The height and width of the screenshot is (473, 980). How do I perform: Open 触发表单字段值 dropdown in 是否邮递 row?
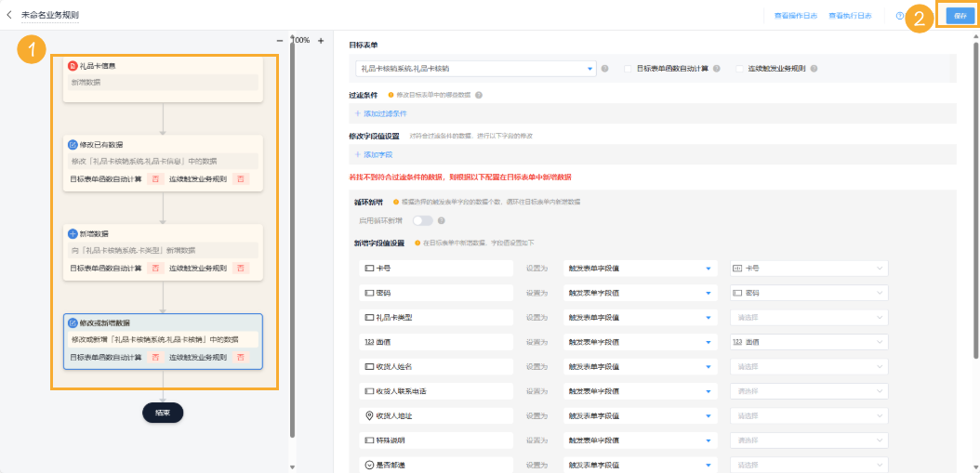[x=640, y=465]
